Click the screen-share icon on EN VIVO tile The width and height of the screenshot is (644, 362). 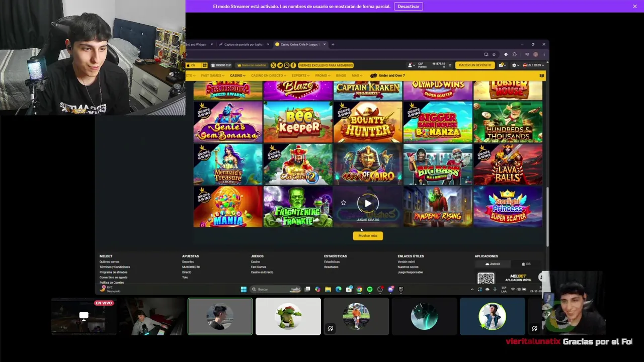[84, 316]
